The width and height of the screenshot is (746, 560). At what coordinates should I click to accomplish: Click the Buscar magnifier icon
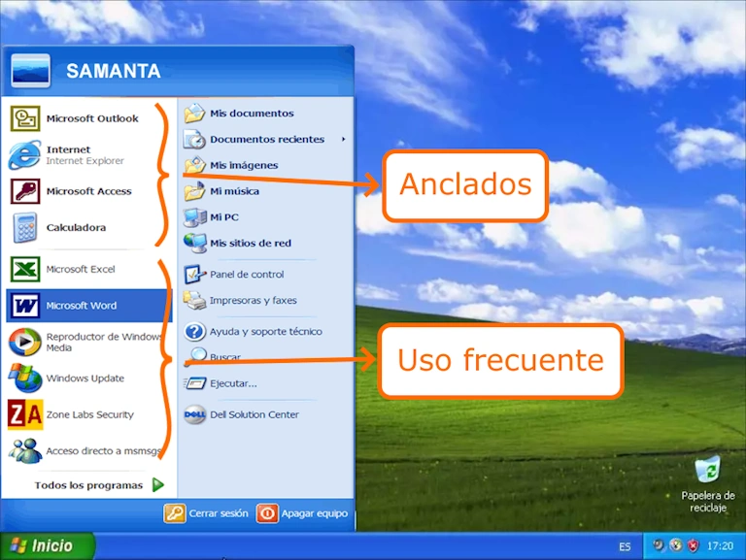[x=197, y=354]
